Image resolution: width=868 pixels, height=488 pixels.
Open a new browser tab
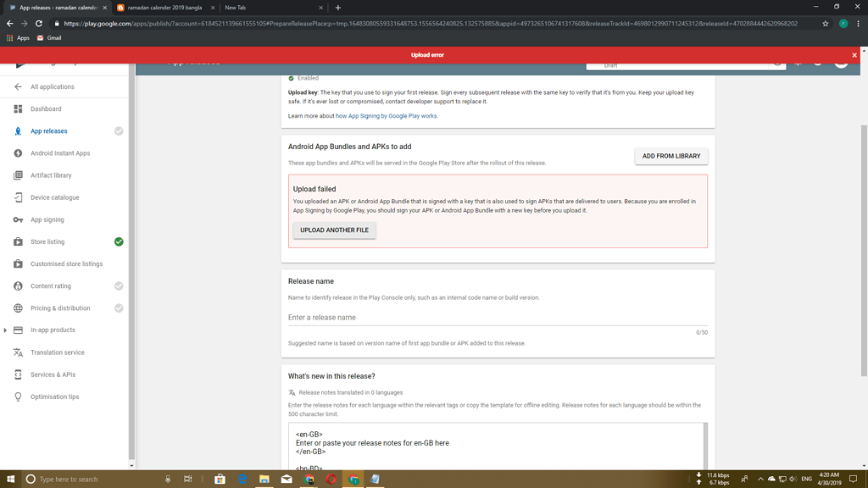pyautogui.click(x=337, y=8)
